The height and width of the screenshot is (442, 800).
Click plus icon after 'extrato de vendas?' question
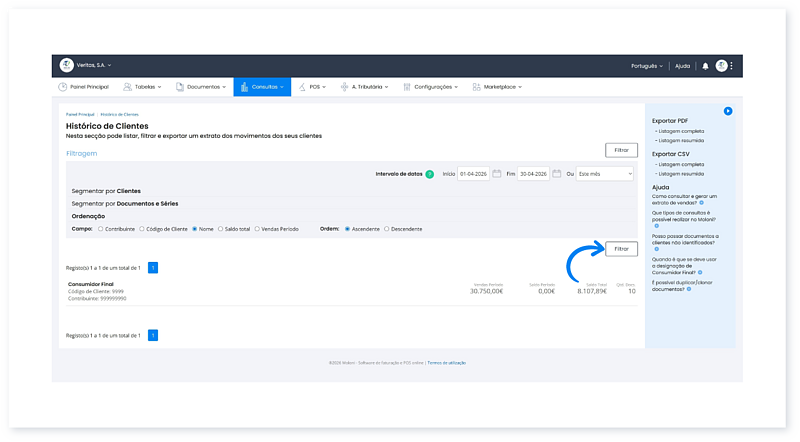coord(702,203)
